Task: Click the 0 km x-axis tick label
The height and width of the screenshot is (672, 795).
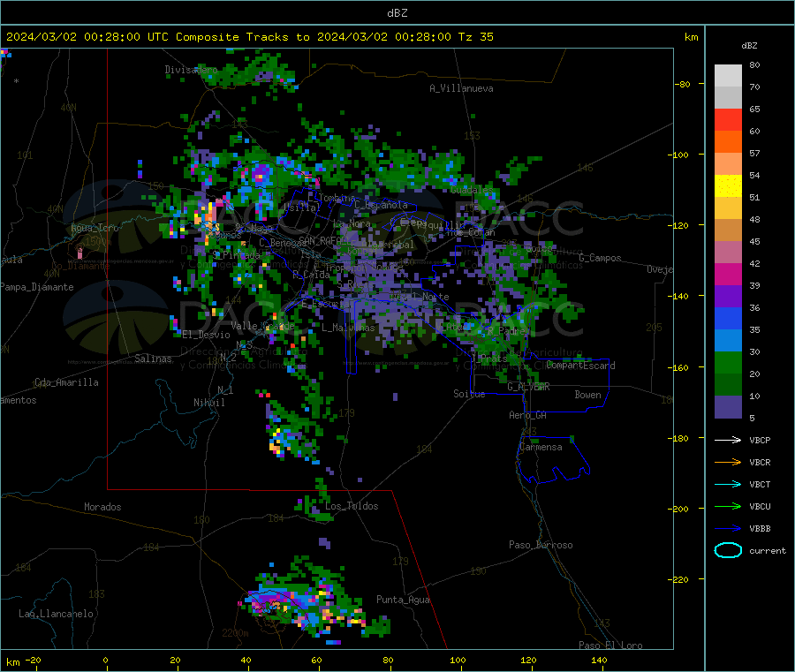Action: (x=105, y=660)
